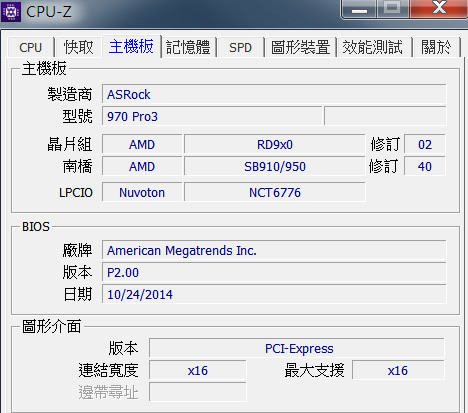The height and width of the screenshot is (413, 468).
Task: Click the southbridge revision value 40
Action: coord(425,167)
